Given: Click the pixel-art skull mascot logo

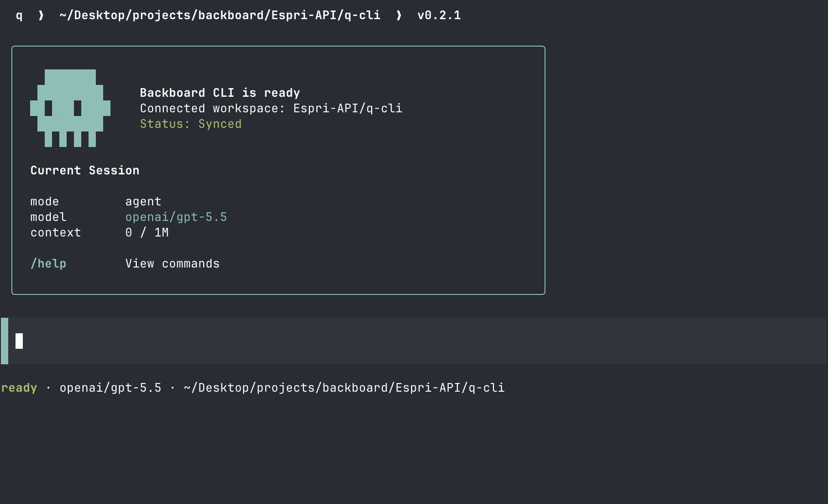Looking at the screenshot, I should pos(70,108).
